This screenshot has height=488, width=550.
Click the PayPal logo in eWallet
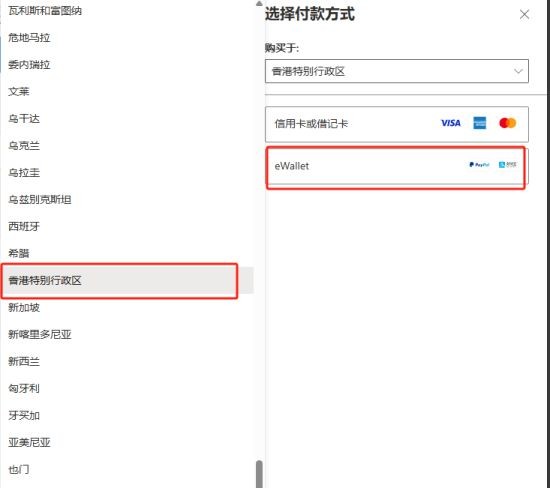[x=479, y=165]
